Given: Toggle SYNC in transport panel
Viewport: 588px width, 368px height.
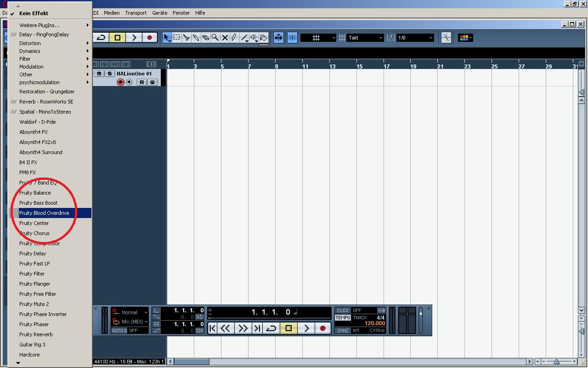Looking at the screenshot, I should tap(343, 330).
